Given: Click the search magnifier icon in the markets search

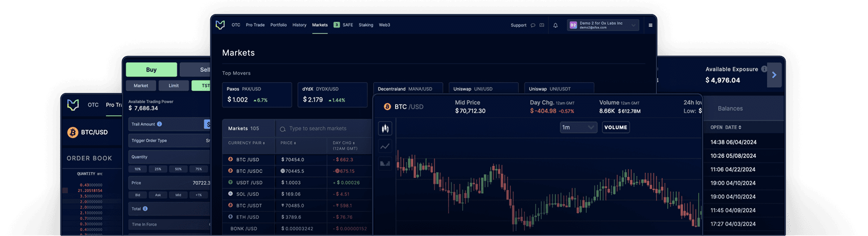Looking at the screenshot, I should tap(283, 129).
